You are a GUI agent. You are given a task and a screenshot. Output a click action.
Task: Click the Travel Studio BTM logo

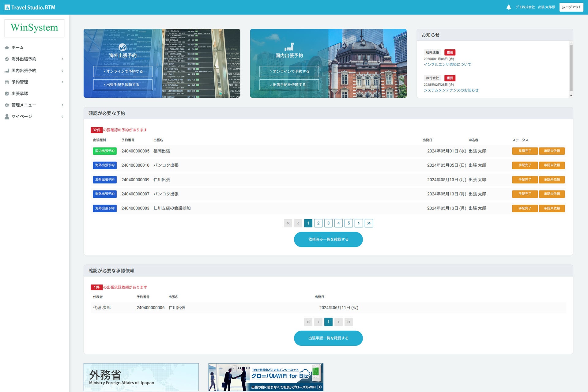pos(30,7)
